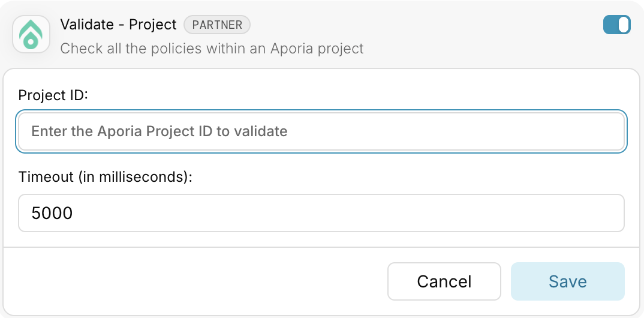Turn off the blue switch beside the PARTNER header
The image size is (644, 318).
pos(616,25)
